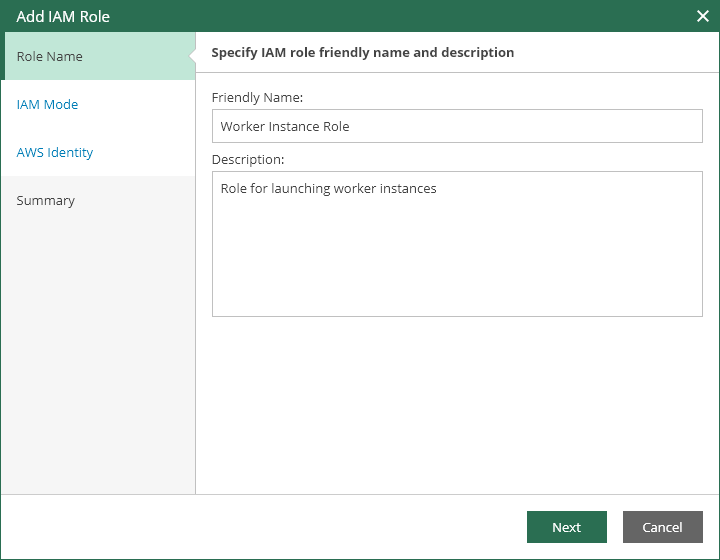Screen dimensions: 720x560
Task: Cancel the IAM role wizard
Action: click(662, 527)
